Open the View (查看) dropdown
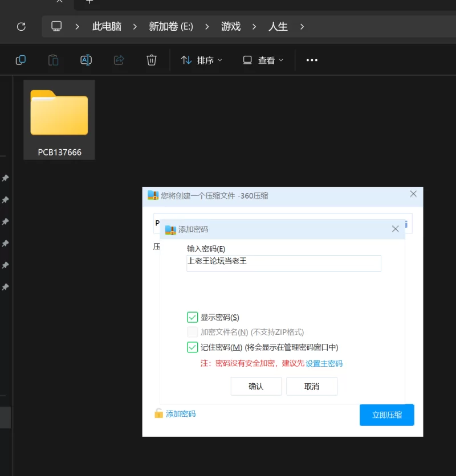Image resolution: width=456 pixels, height=476 pixels. point(263,60)
